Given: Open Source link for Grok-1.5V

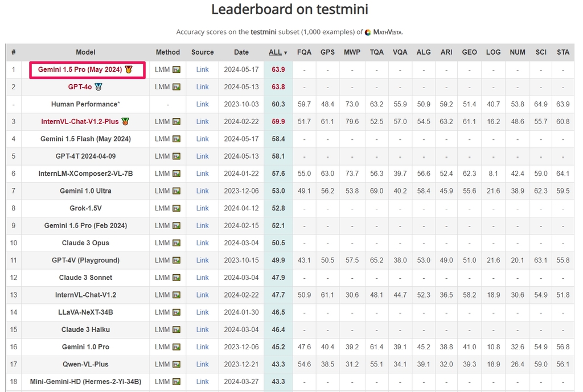Looking at the screenshot, I should (x=202, y=208).
